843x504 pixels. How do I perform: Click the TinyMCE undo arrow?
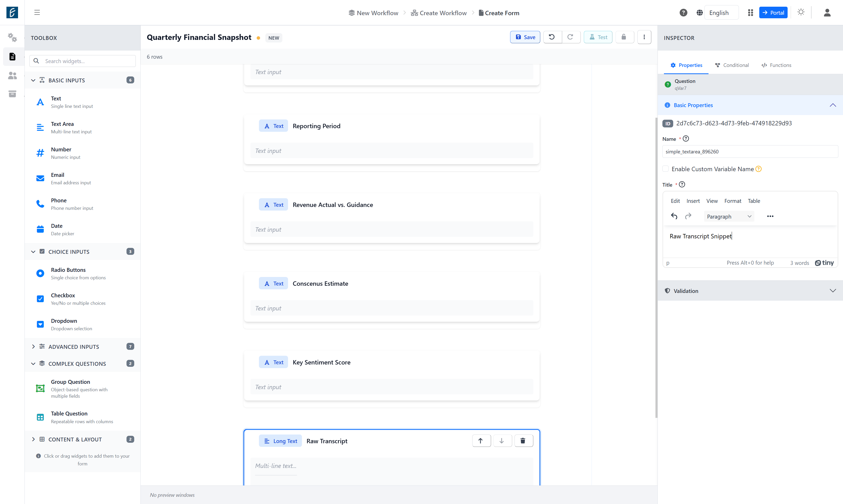[675, 216]
